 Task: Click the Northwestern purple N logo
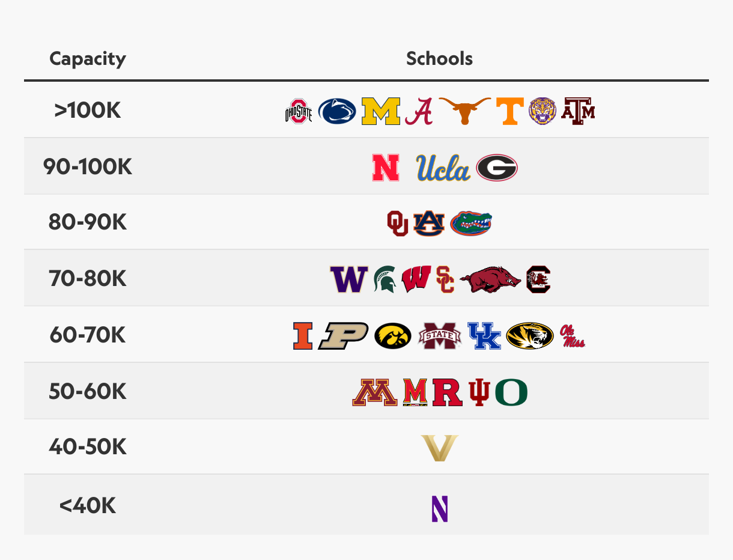tap(440, 508)
